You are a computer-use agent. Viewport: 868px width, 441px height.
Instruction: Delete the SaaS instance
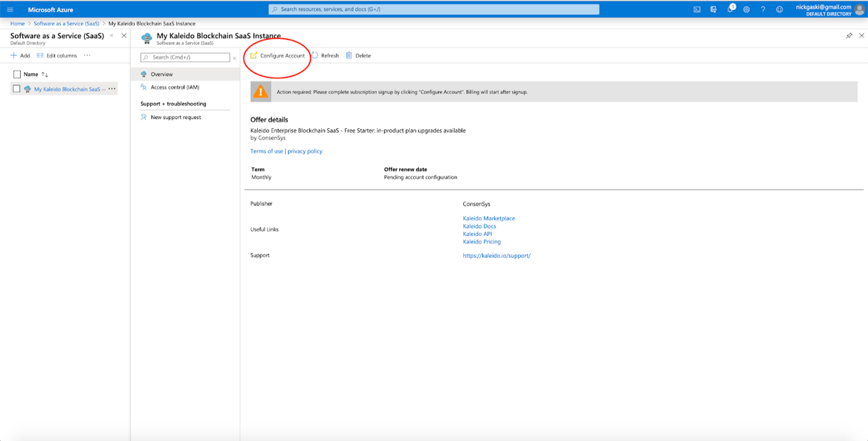(359, 55)
